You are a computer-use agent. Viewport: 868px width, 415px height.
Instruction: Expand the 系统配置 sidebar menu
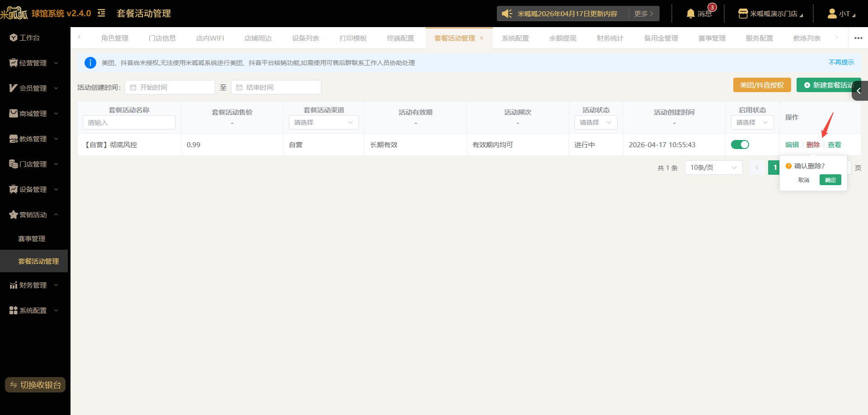34,310
